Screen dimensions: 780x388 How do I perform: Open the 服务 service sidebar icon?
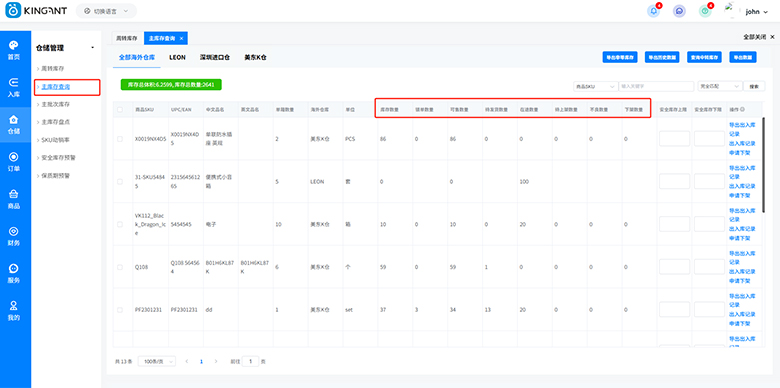(x=14, y=273)
